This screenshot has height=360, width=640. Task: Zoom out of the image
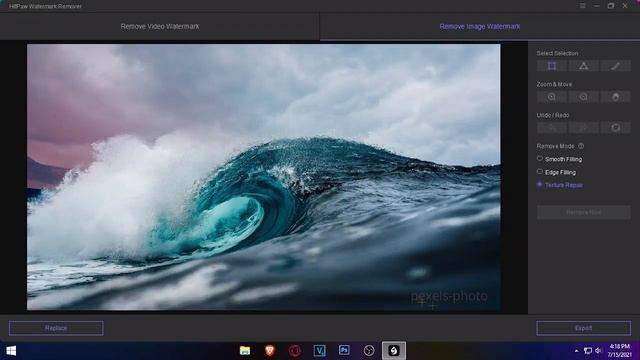[584, 97]
